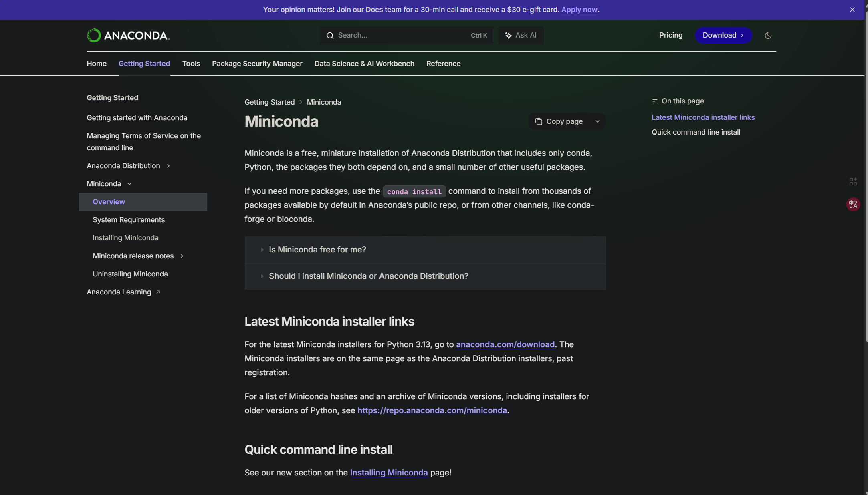868x495 pixels.
Task: Collapse the Miniconda sidebar chevron
Action: 129,184
